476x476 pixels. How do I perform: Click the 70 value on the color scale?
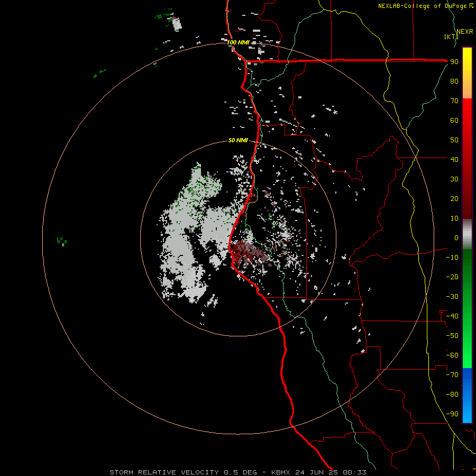click(x=454, y=101)
